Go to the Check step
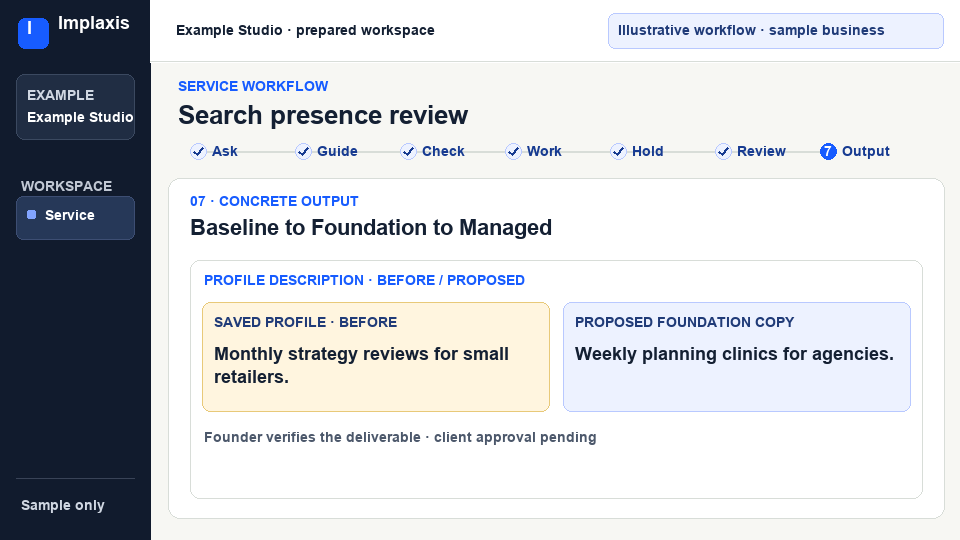This screenshot has height=540, width=960. (x=432, y=151)
